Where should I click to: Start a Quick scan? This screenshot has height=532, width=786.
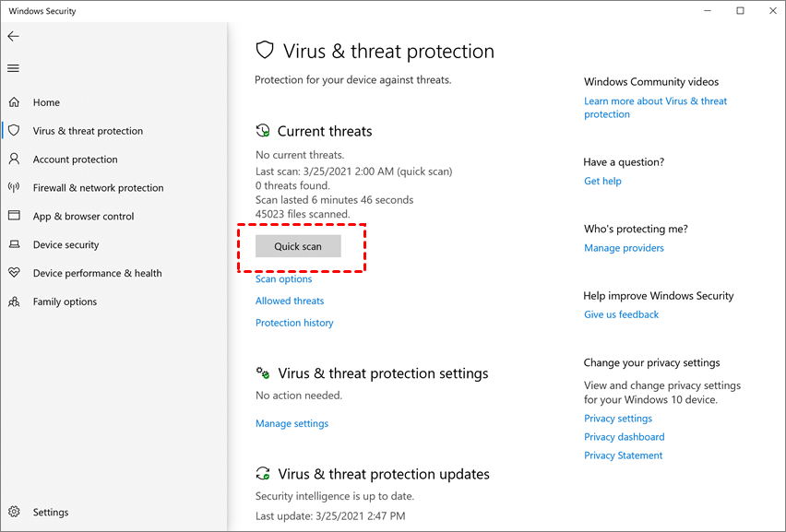point(298,246)
